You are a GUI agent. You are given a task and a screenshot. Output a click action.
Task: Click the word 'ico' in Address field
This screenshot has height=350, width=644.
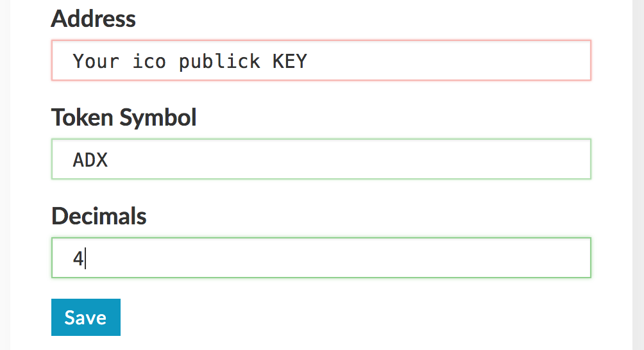coord(149,62)
